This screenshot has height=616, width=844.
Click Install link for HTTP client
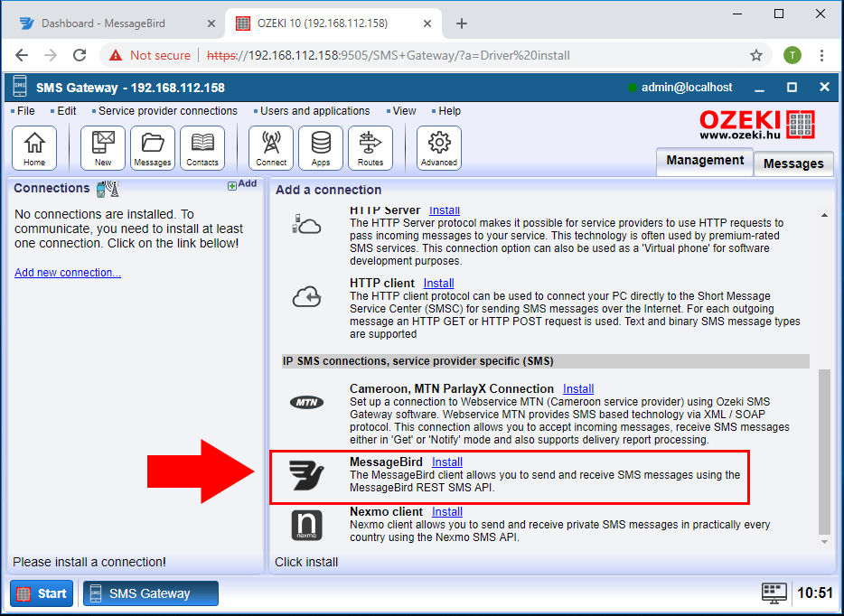438,283
